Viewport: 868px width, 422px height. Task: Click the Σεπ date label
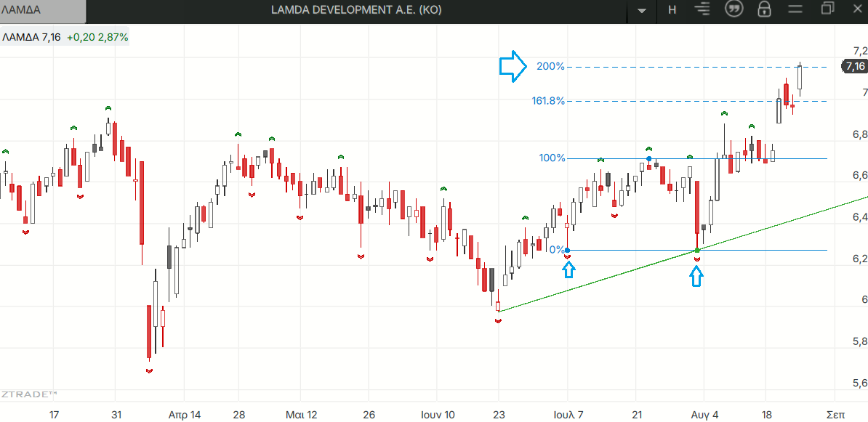(835, 414)
